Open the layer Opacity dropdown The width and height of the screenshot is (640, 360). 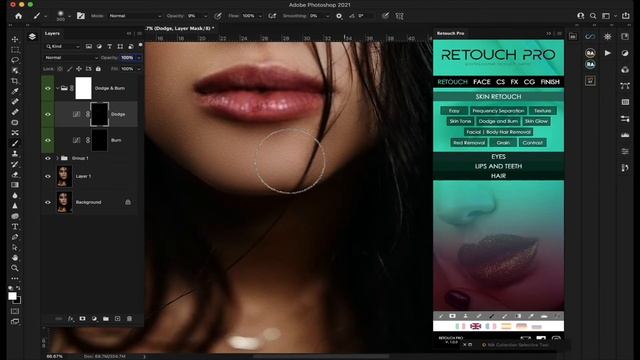pos(139,58)
